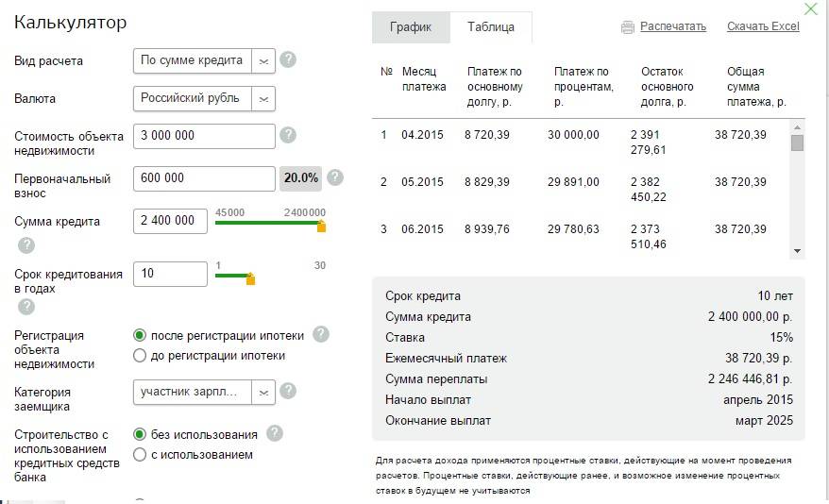This screenshot has width=829, height=504.
Task: Click help icon next to Вид расчета
Action: tap(288, 59)
